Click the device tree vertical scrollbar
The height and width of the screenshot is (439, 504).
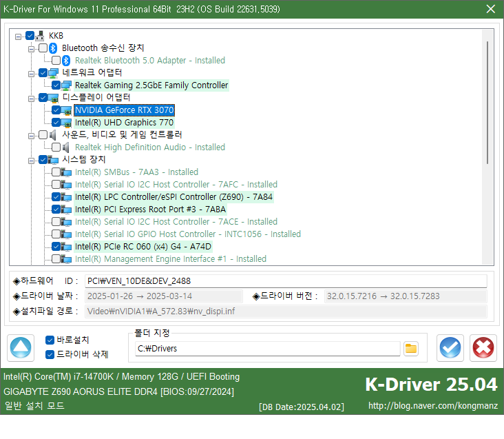point(487,103)
